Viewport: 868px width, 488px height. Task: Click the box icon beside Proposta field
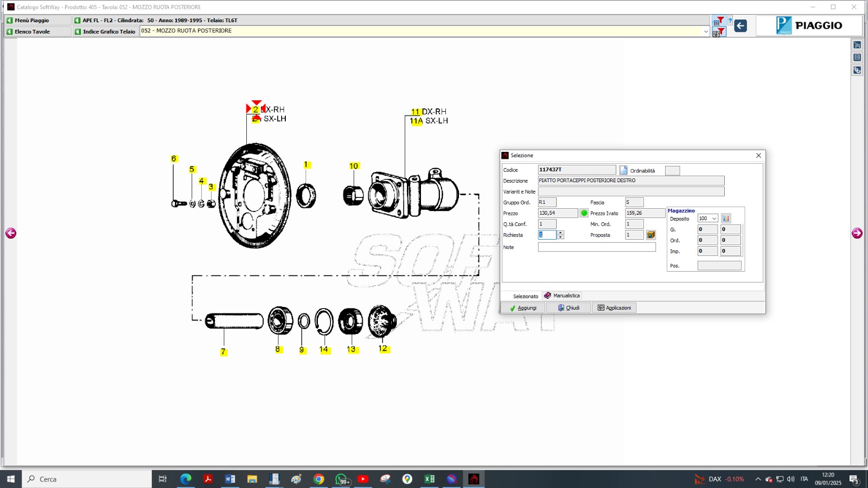tap(651, 235)
